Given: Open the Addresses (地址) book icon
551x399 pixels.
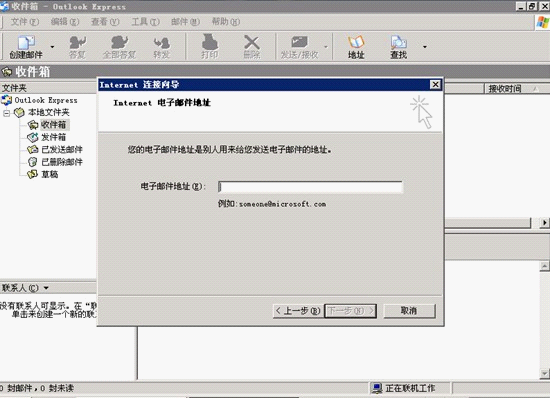Looking at the screenshot, I should (356, 47).
